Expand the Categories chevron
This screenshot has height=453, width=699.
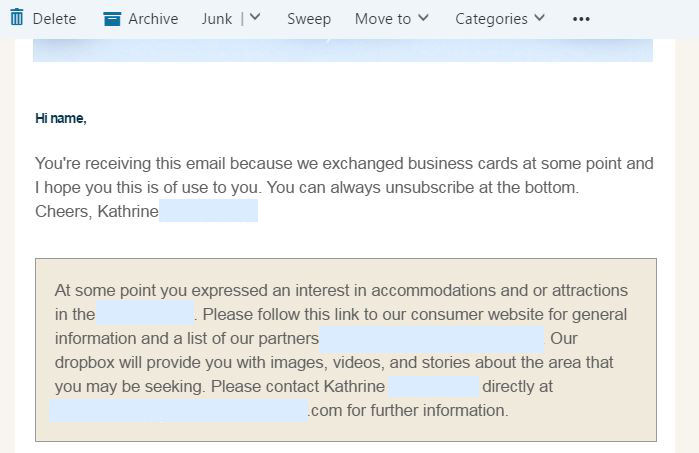click(x=540, y=18)
